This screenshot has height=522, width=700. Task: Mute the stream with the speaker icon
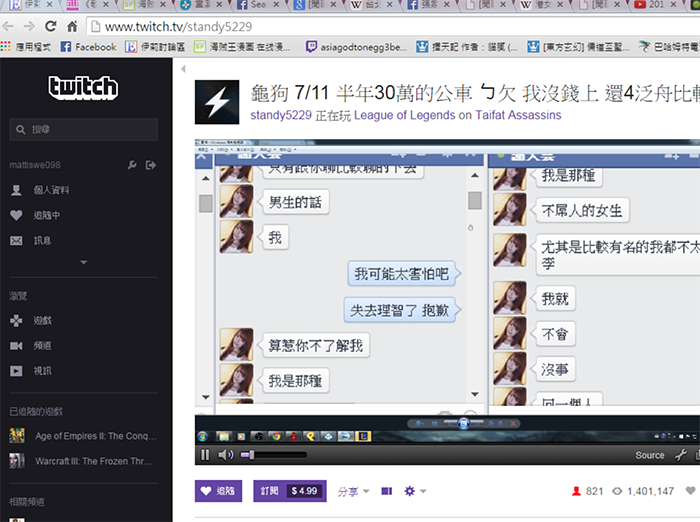(x=225, y=455)
